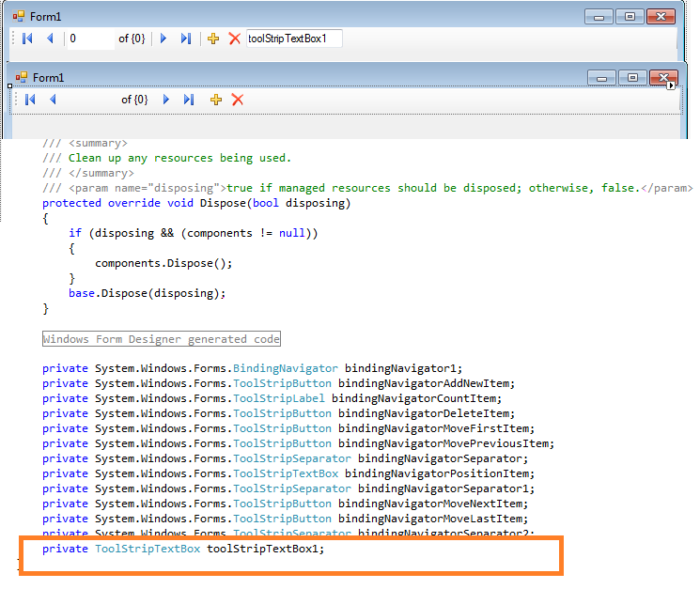Image resolution: width=700 pixels, height=589 pixels.
Task: Click Move Next arrow in lower Form1 navigator
Action: click(x=166, y=100)
